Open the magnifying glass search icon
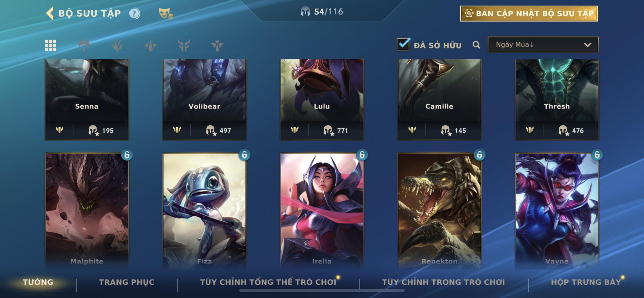Viewport: 644px width, 298px height. pyautogui.click(x=476, y=45)
